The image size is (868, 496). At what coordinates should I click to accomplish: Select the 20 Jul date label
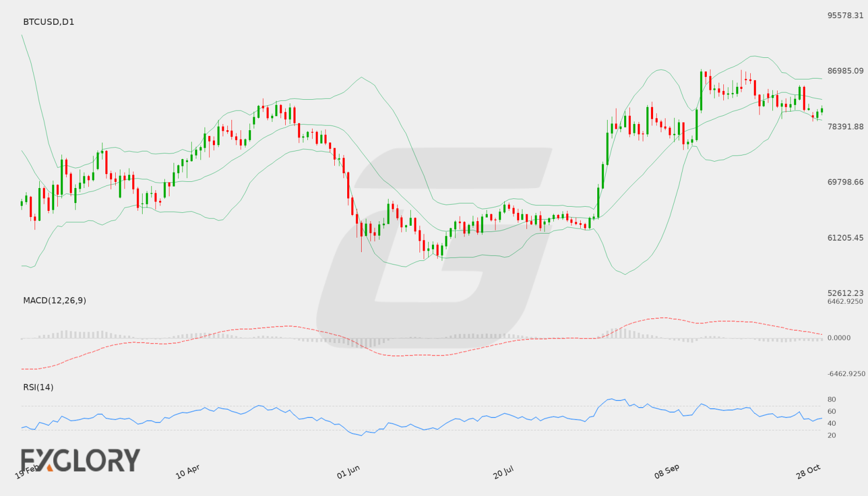[x=503, y=472]
